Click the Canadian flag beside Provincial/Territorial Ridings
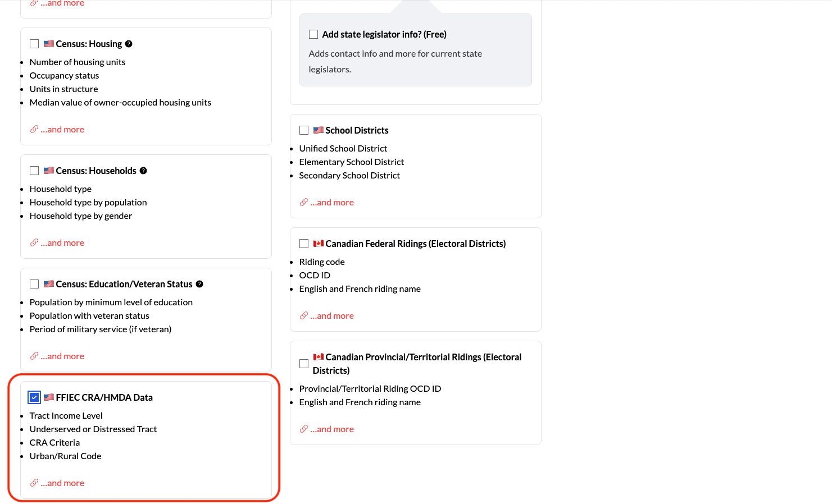The height and width of the screenshot is (504, 832). click(319, 356)
